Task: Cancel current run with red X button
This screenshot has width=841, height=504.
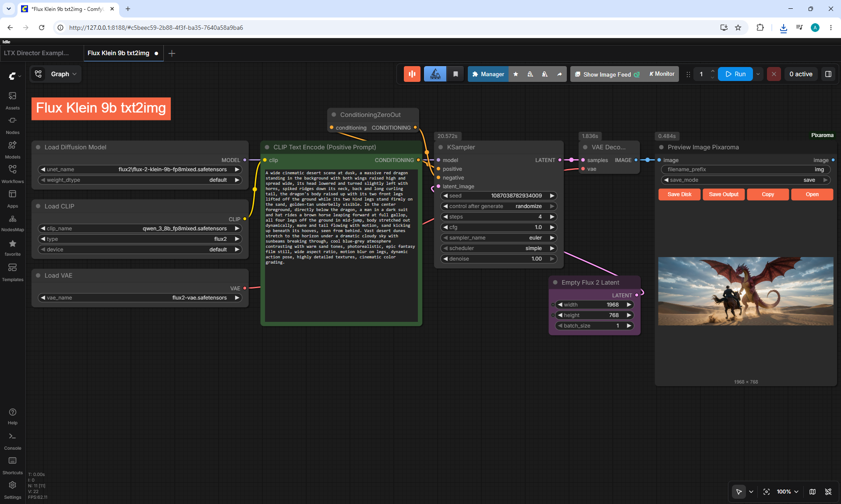Action: pyautogui.click(x=774, y=74)
